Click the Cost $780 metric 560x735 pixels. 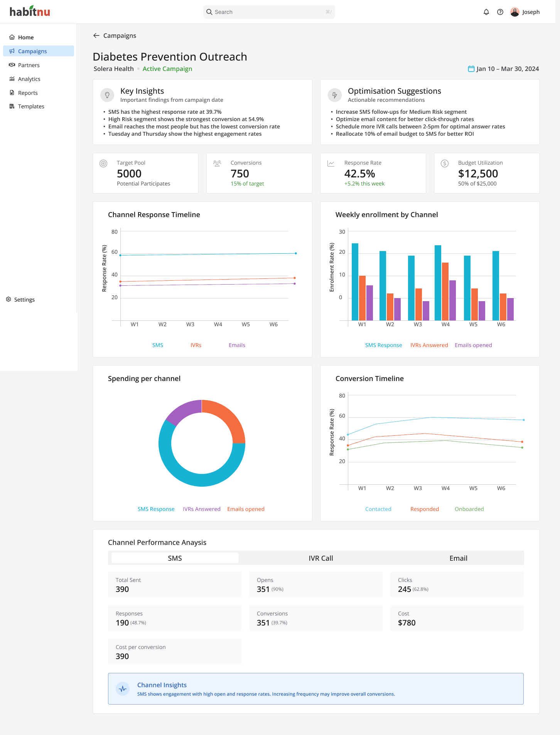(457, 618)
